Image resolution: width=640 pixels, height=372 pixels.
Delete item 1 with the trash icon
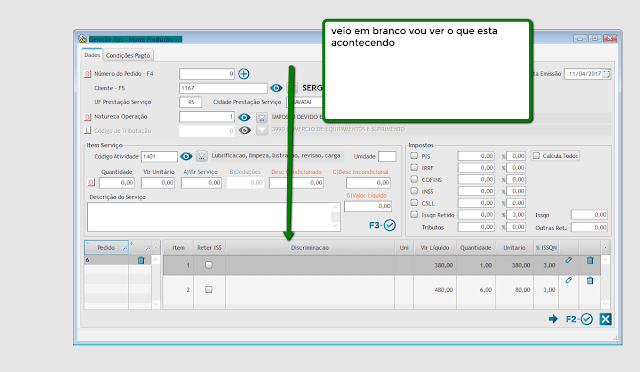coord(590,260)
